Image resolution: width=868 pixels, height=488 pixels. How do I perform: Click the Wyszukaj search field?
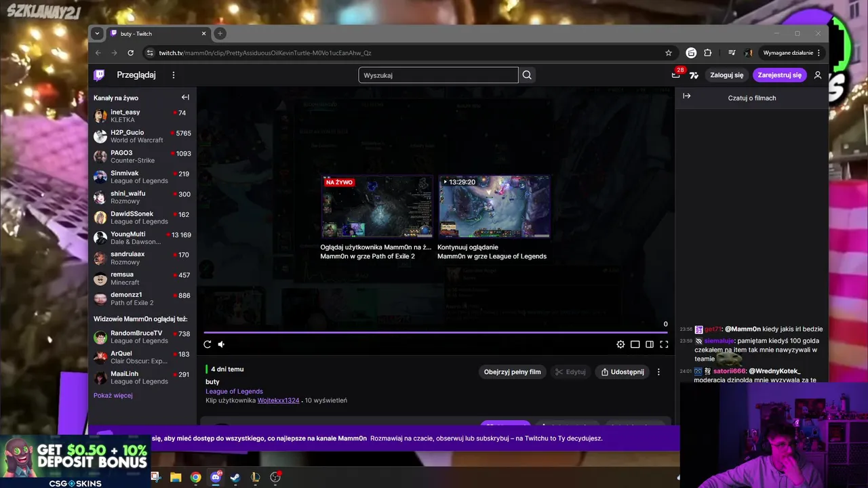click(438, 75)
